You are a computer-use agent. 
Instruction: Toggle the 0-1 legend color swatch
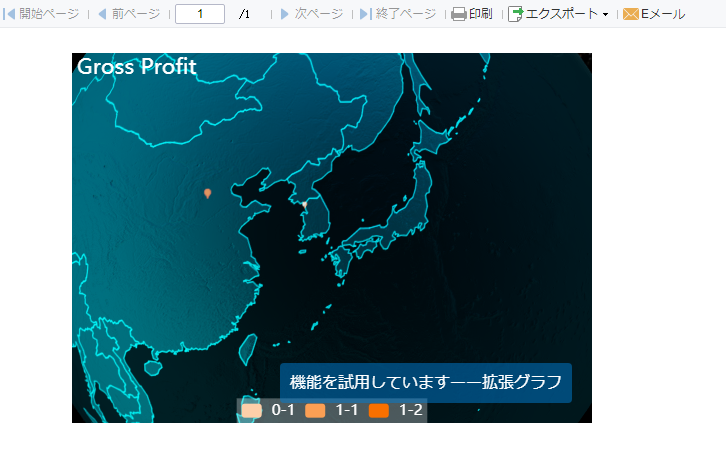[x=251, y=411]
